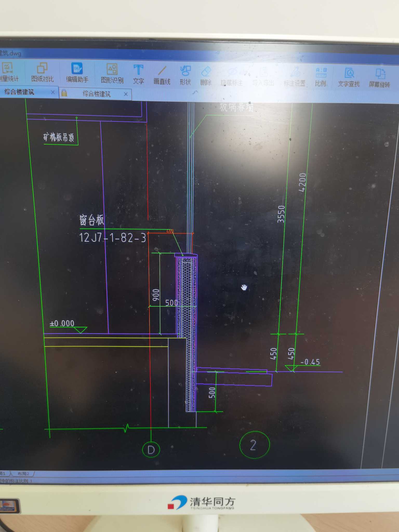Click the axis bubble labeled D
Viewport: 399px width, 532px height.
[x=151, y=449]
